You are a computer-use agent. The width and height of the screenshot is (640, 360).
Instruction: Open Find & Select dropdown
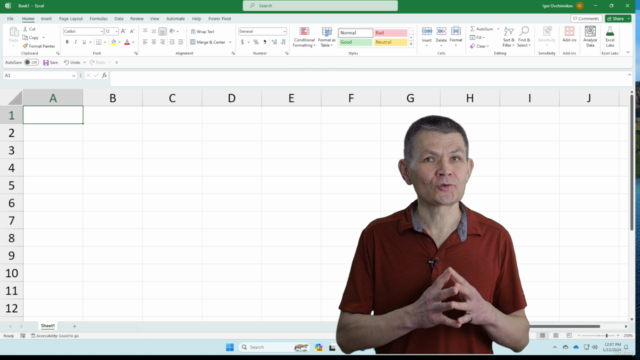click(524, 37)
